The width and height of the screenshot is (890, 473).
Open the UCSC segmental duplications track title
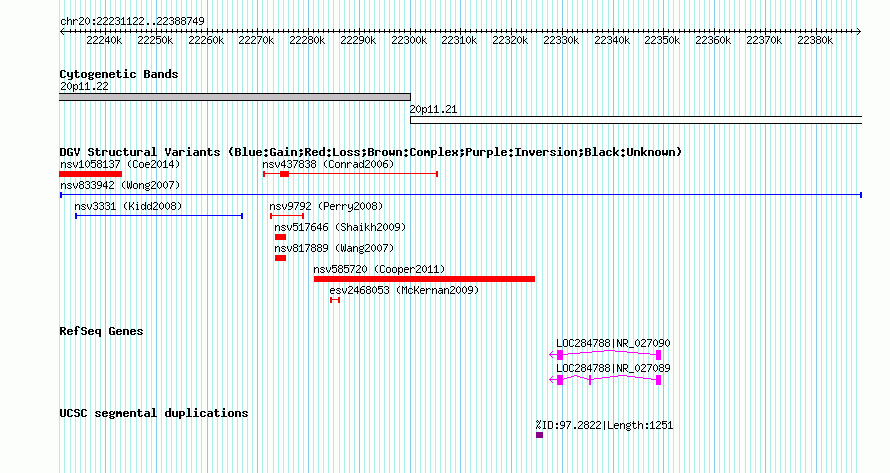tap(154, 413)
